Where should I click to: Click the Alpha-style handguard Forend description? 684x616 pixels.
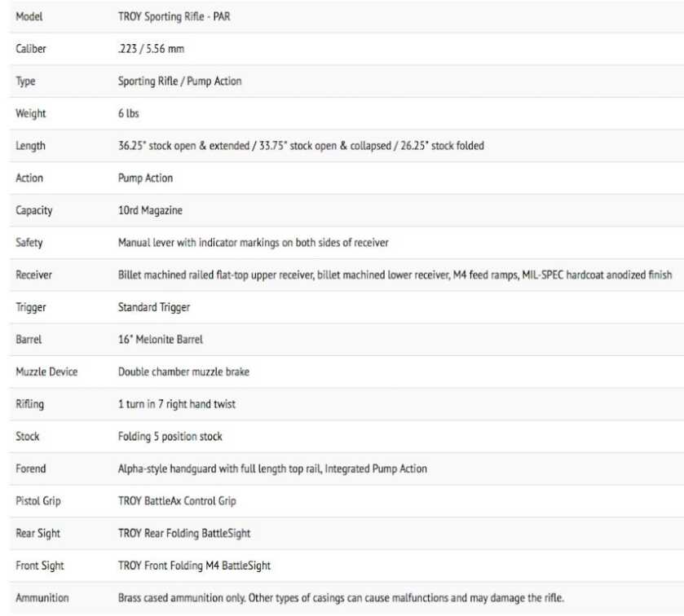tap(272, 469)
